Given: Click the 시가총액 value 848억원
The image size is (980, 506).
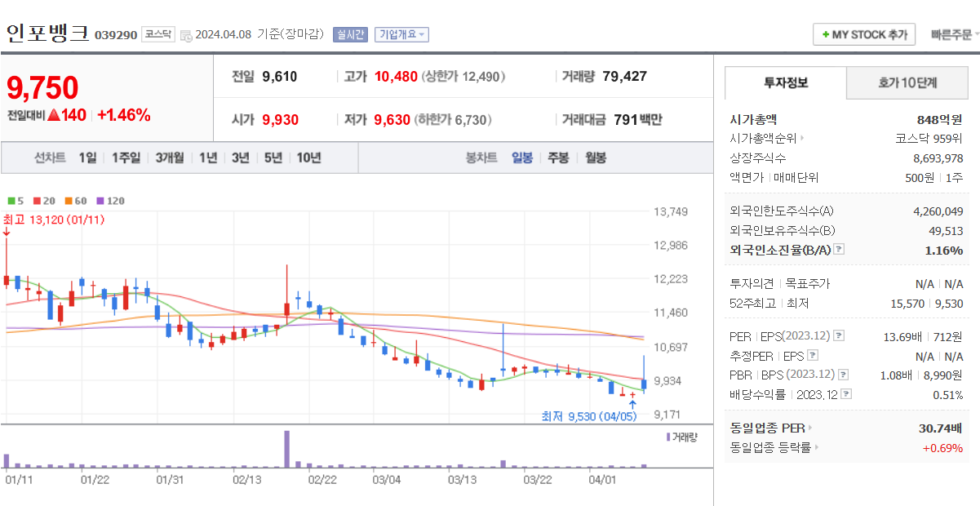Looking at the screenshot, I should [x=940, y=119].
